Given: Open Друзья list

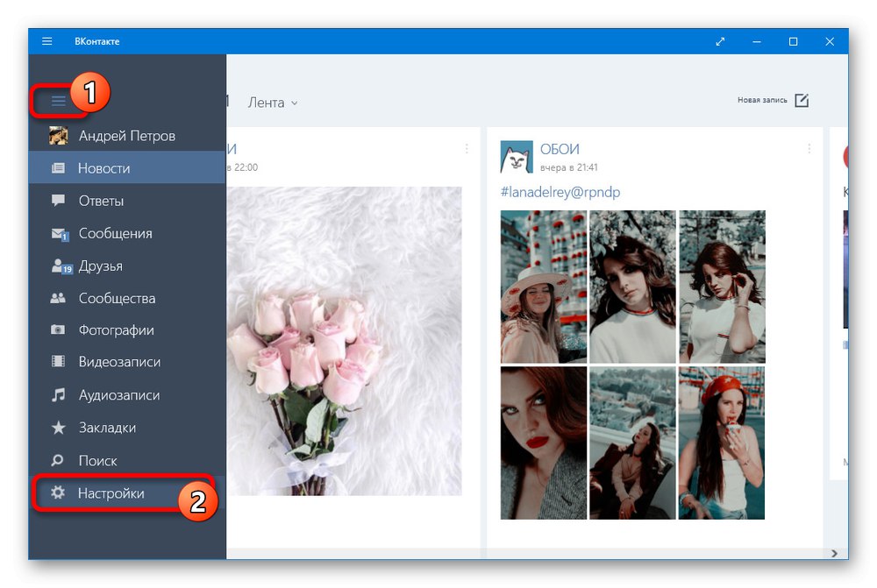Looking at the screenshot, I should coord(127,266).
